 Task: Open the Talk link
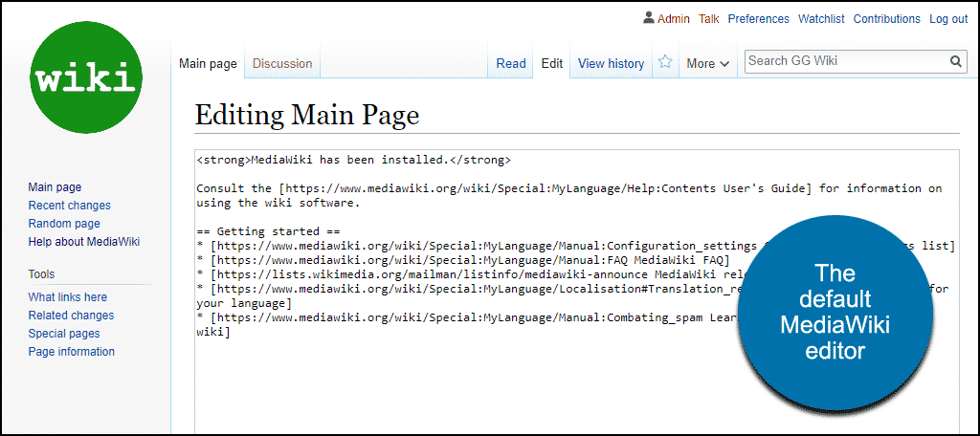click(x=709, y=19)
